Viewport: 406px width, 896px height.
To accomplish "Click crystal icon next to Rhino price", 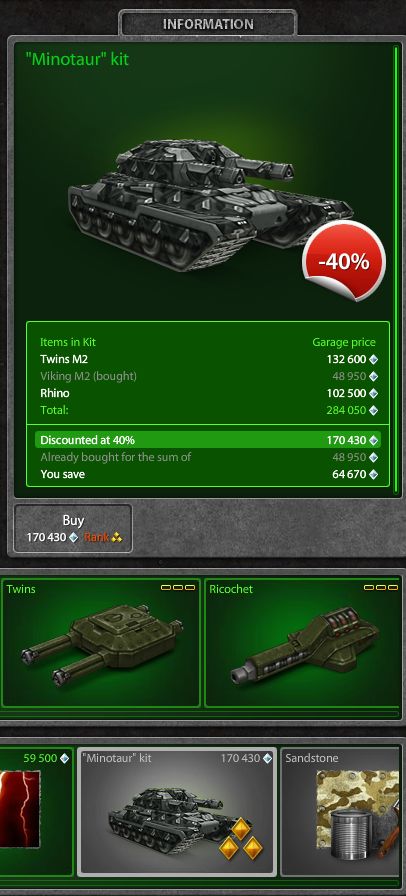I will coord(373,394).
